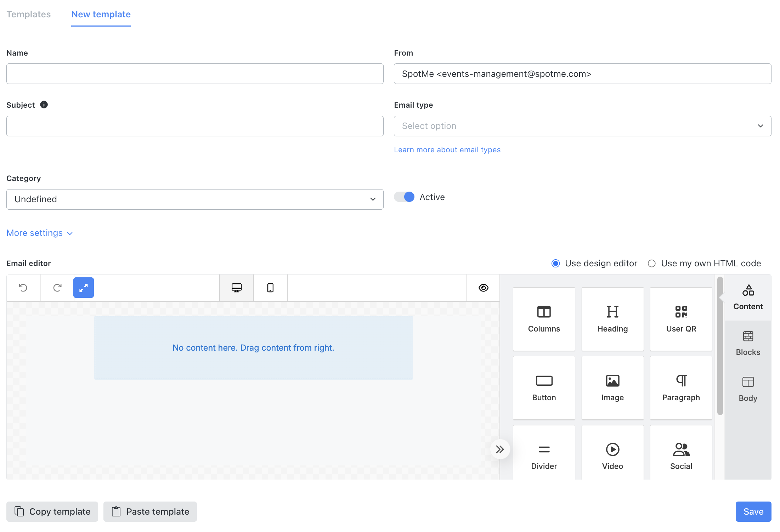Viewport: 780px width, 532px height.
Task: Open the Email type dropdown
Action: click(x=582, y=126)
